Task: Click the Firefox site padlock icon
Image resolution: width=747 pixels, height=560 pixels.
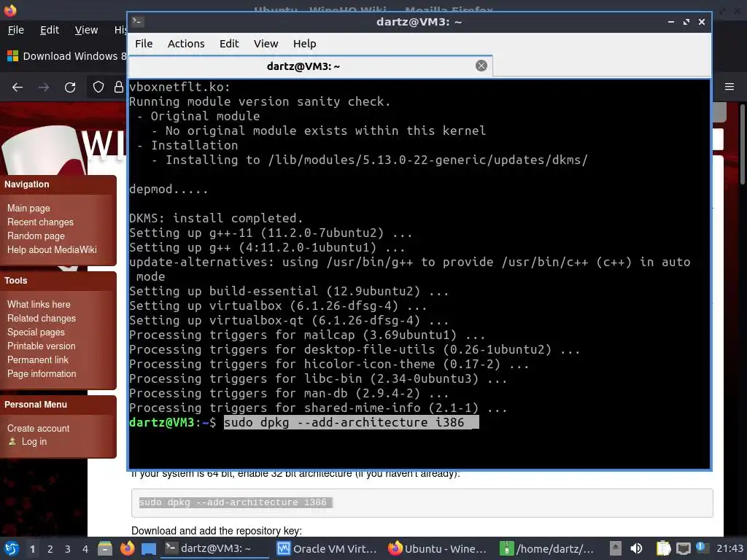Action: click(x=119, y=87)
